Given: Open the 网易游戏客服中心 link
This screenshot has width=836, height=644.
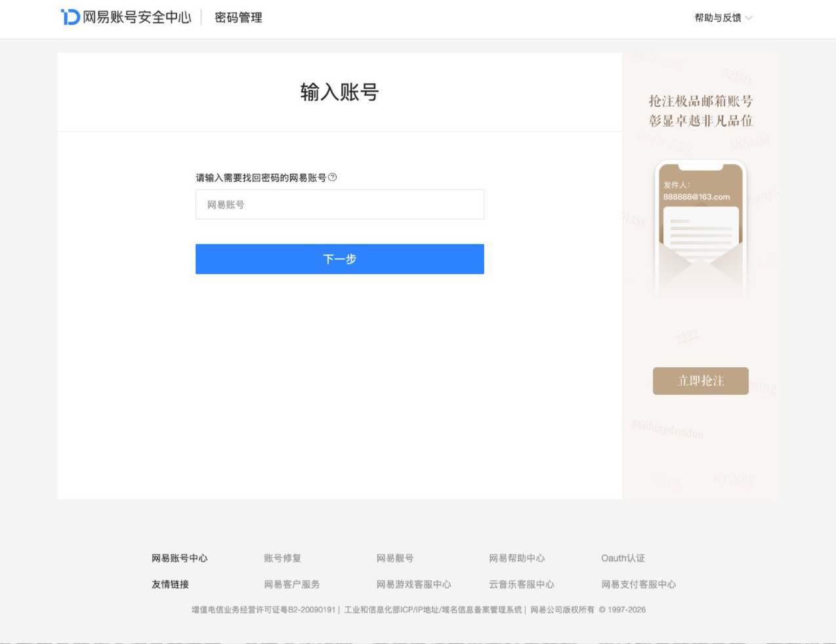Looking at the screenshot, I should tap(414, 584).
